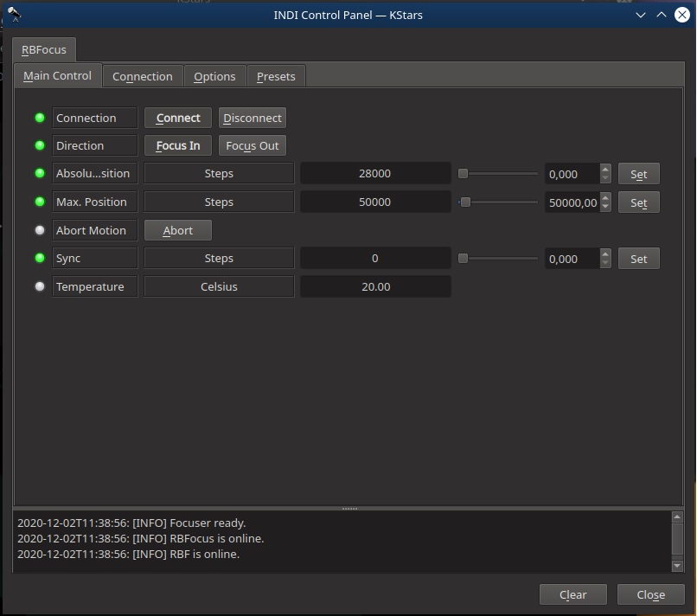Screen dimensions: 697x616
Task: Click the Max. Position property label
Action: tap(94, 202)
